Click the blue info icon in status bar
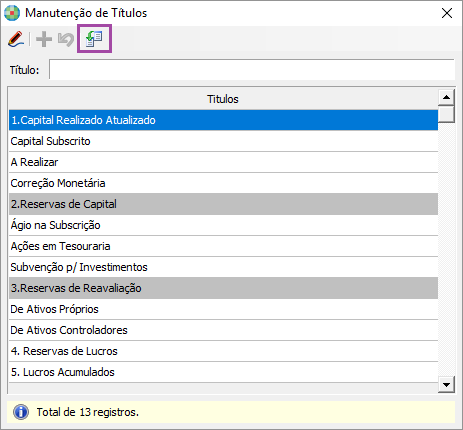 [x=21, y=412]
